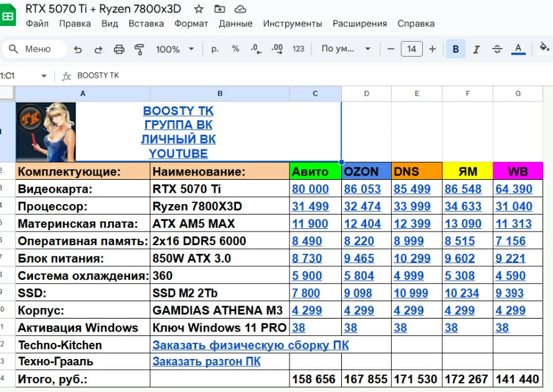Star this spreadsheet document
The height and width of the screenshot is (392, 553).
(199, 9)
